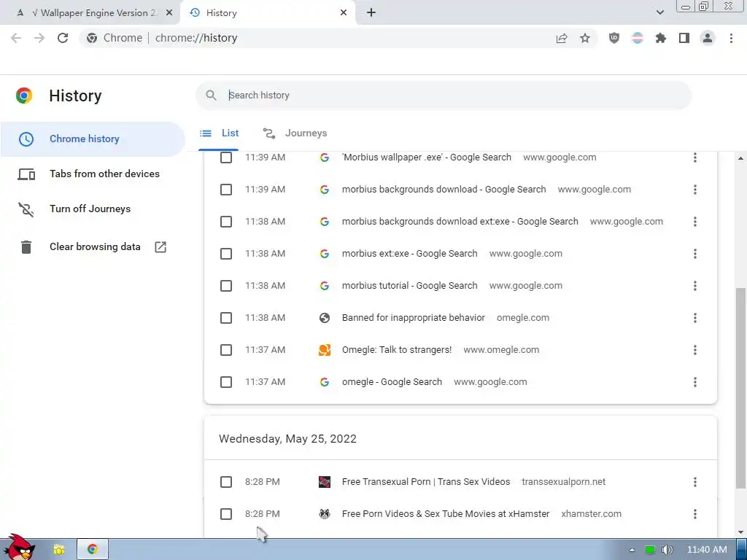
Task: Click scrollbar down arrow
Action: [x=740, y=532]
